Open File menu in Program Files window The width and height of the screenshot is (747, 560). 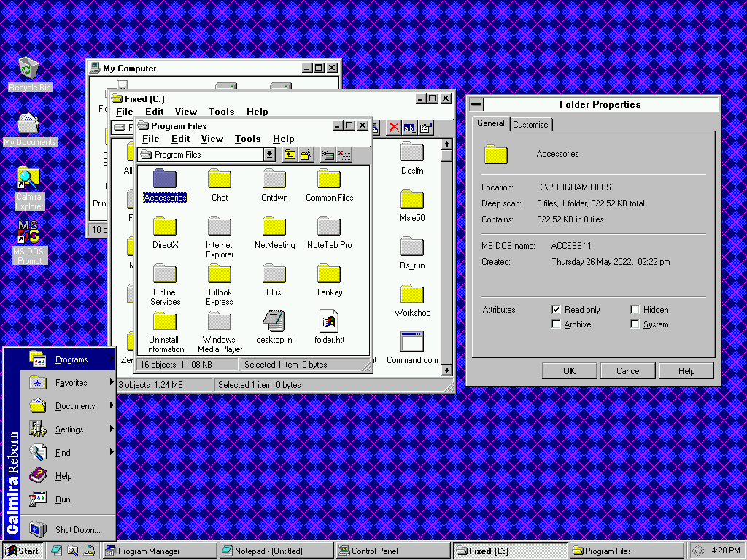pos(150,139)
